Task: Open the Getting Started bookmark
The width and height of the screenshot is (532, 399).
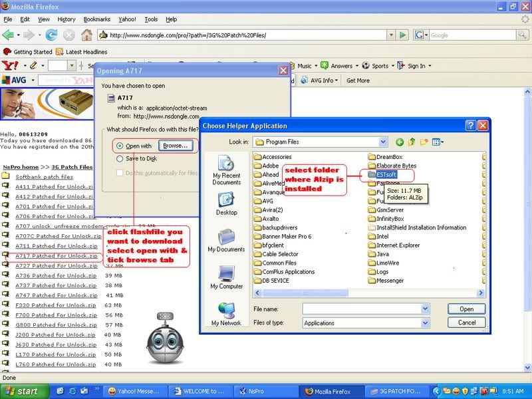Action: (x=27, y=52)
